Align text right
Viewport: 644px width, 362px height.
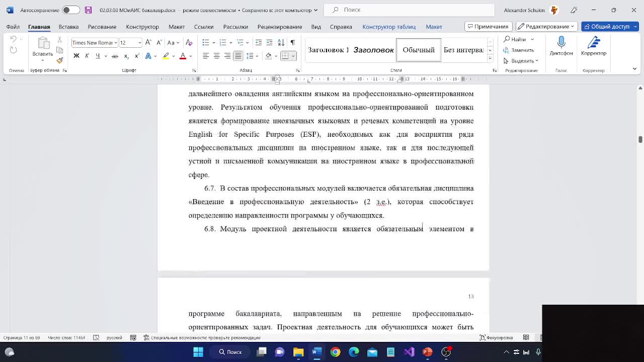pos(227,56)
